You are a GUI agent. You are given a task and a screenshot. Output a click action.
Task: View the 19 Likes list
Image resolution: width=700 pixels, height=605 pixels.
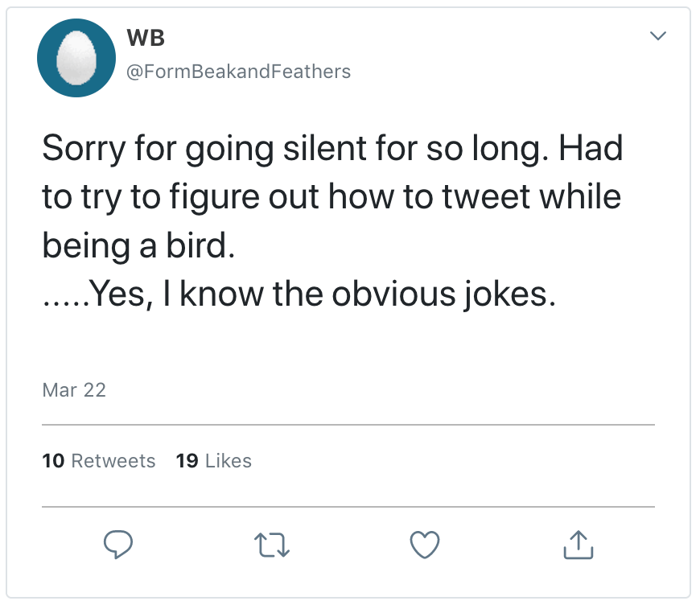pyautogui.click(x=213, y=461)
